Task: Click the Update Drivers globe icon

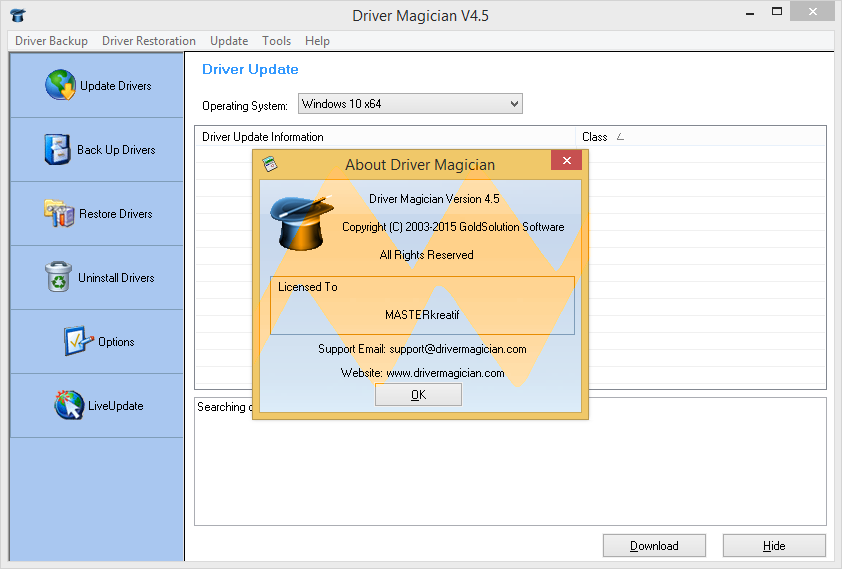Action: coord(60,85)
